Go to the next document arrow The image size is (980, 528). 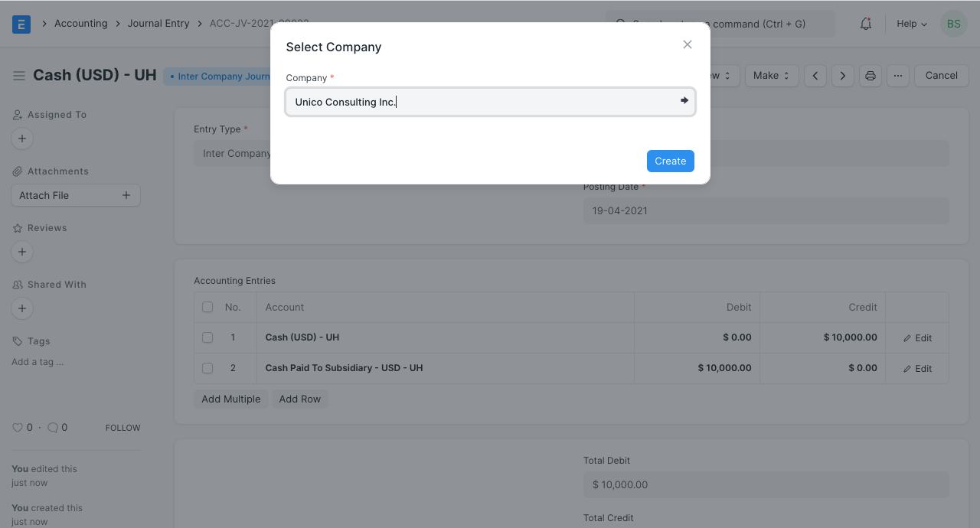pos(843,76)
